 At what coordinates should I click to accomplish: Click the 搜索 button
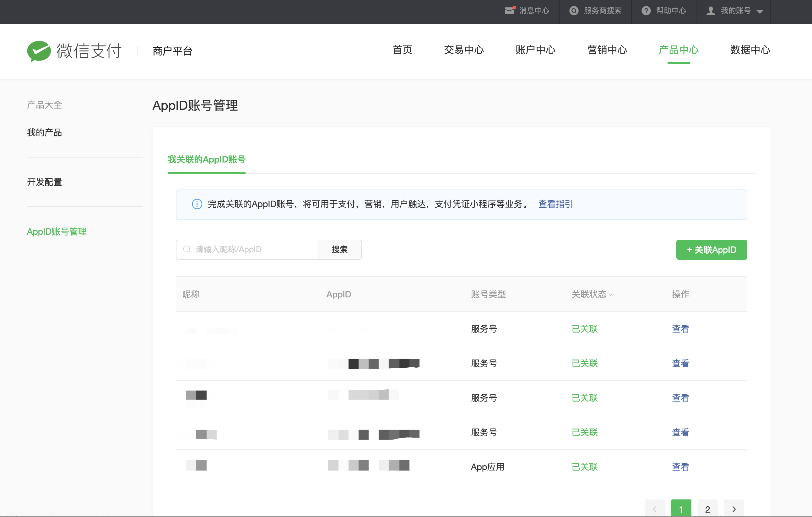click(339, 249)
